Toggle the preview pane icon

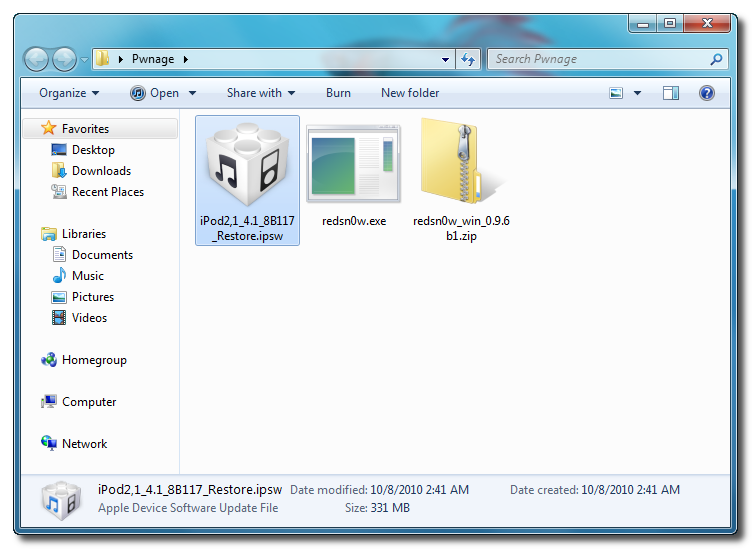point(670,93)
